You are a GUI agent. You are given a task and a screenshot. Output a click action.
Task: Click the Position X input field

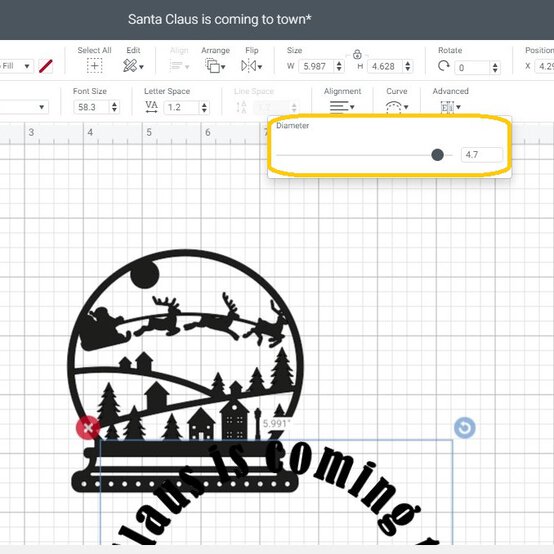tap(544, 66)
